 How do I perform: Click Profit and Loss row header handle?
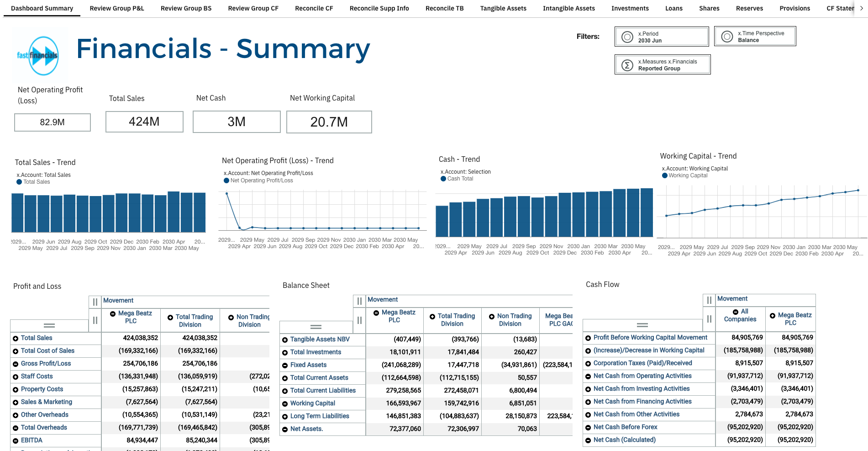click(49, 325)
